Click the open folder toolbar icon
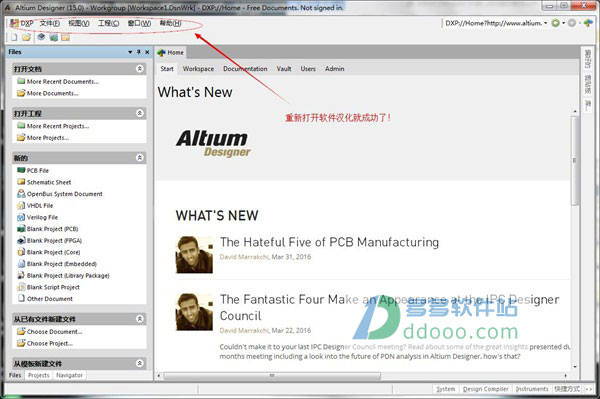This screenshot has width=600, height=399. pyautogui.click(x=26, y=37)
